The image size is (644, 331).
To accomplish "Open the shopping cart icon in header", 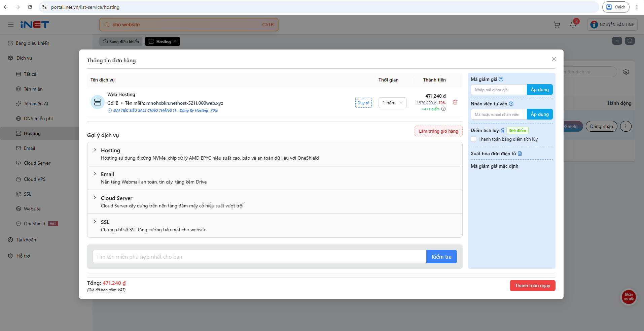I will pyautogui.click(x=557, y=25).
